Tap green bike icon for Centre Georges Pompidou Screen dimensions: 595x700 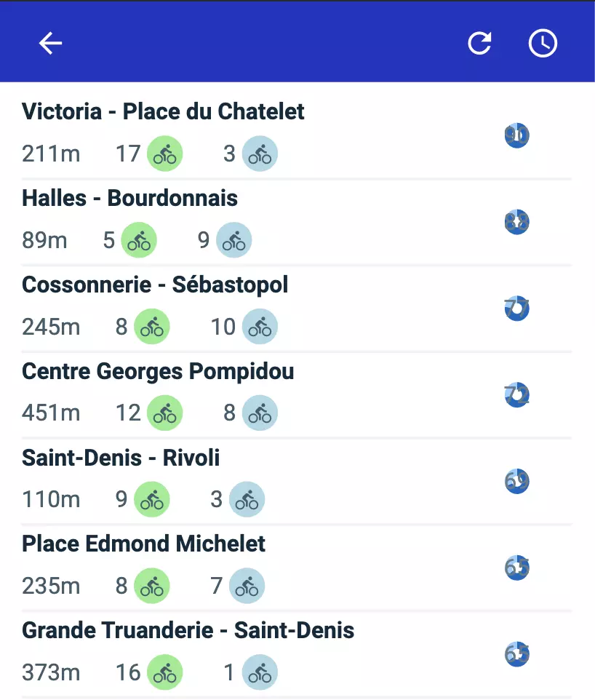[x=165, y=413]
